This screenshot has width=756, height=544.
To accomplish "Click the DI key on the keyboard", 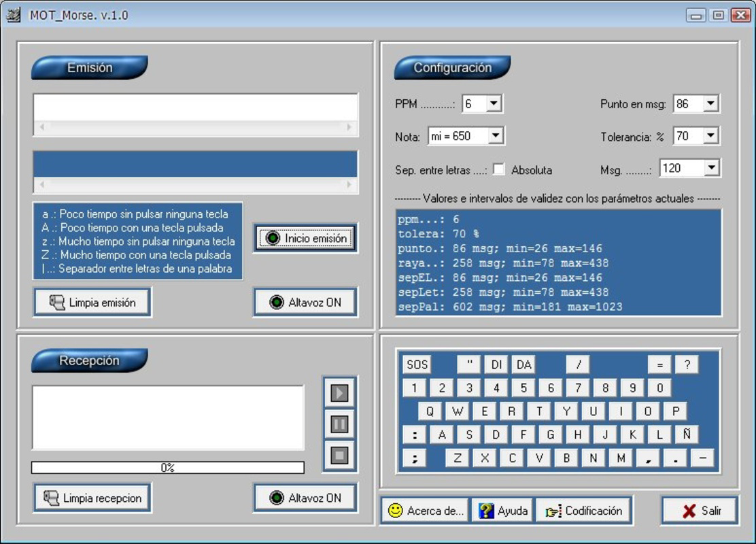I will point(496,364).
